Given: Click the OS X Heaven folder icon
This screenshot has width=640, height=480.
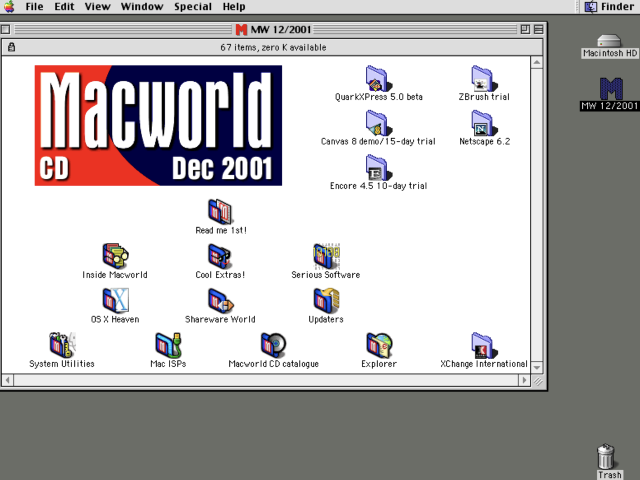Looking at the screenshot, I should [115, 301].
